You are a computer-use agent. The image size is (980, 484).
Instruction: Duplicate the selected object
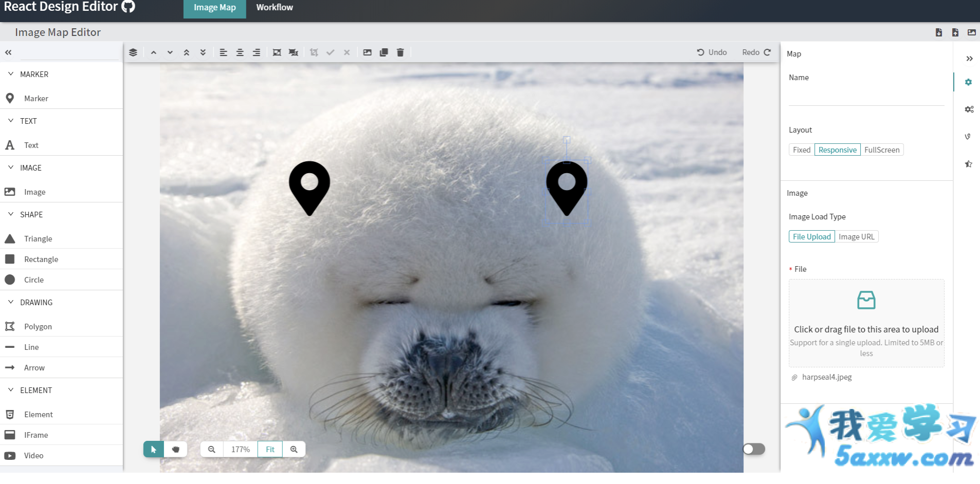[x=384, y=52]
